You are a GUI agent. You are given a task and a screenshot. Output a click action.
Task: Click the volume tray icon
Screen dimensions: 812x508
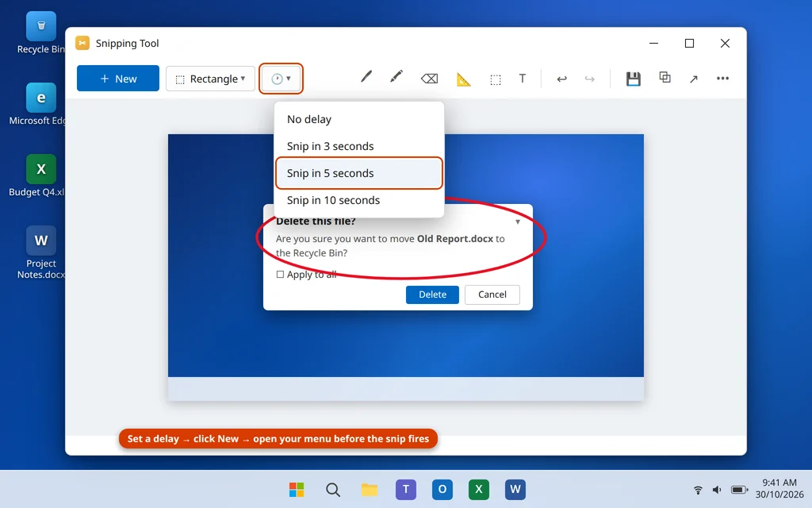tap(717, 489)
